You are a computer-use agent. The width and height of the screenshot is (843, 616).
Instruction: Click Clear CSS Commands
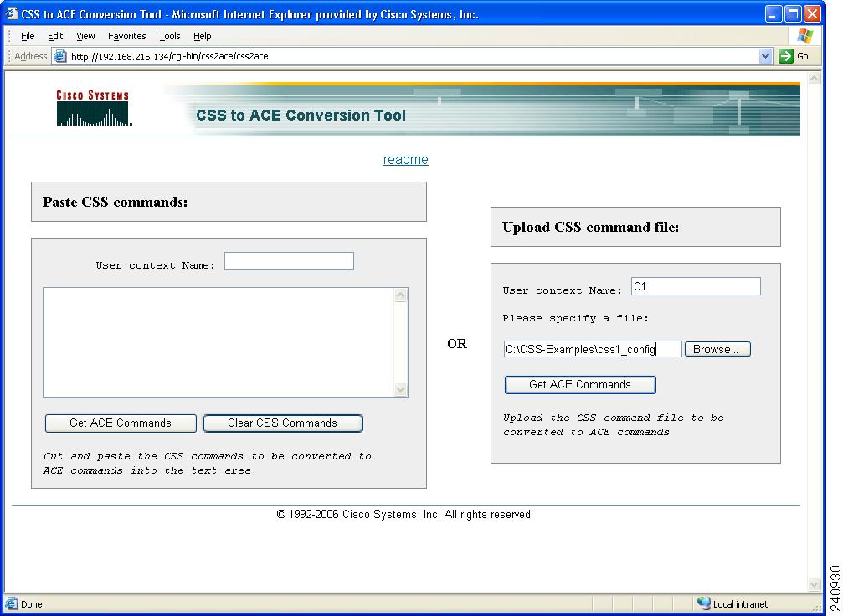coord(282,423)
